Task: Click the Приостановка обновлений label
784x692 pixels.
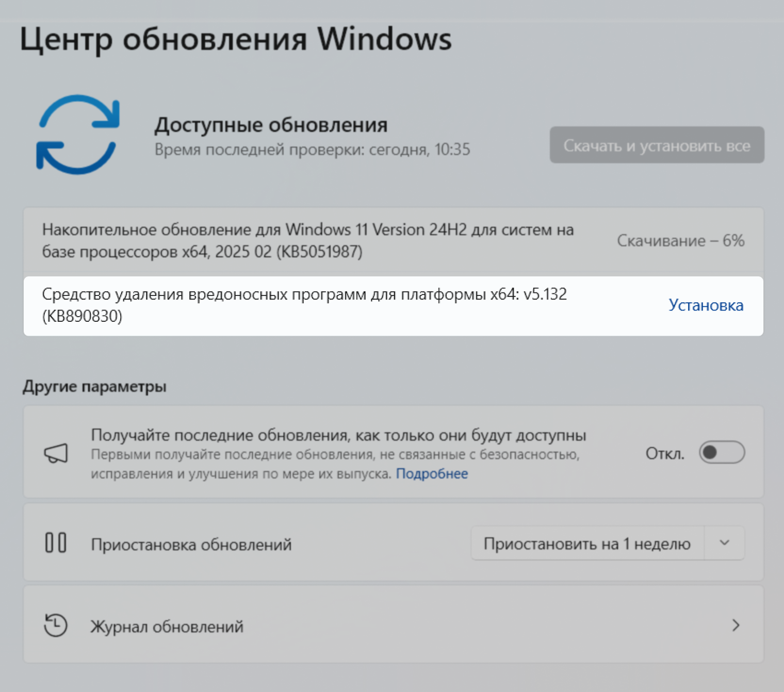Action: click(x=191, y=545)
